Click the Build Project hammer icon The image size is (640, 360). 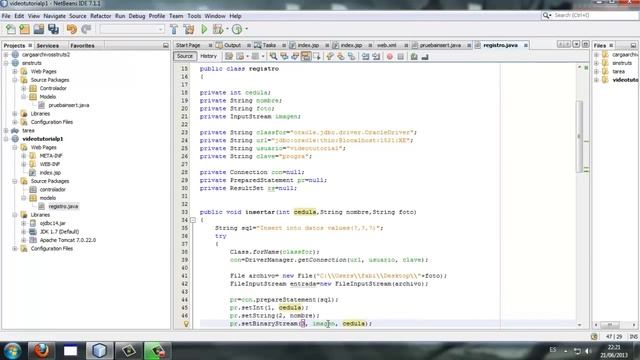[174, 29]
